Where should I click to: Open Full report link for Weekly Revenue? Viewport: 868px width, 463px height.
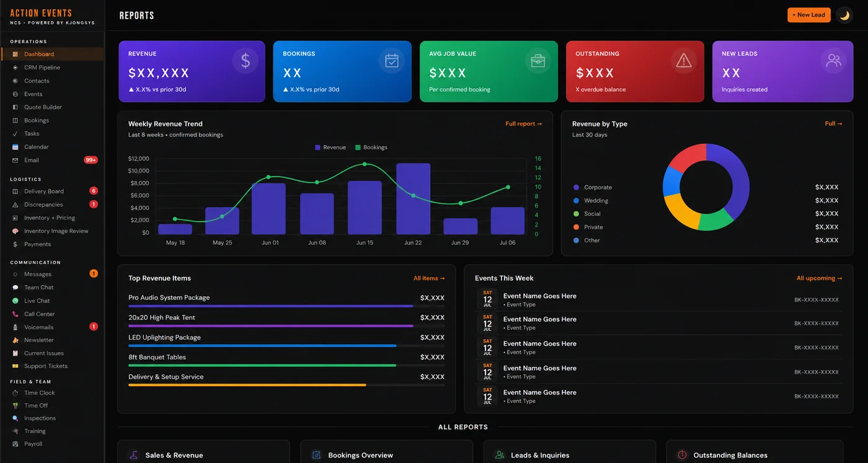[524, 124]
